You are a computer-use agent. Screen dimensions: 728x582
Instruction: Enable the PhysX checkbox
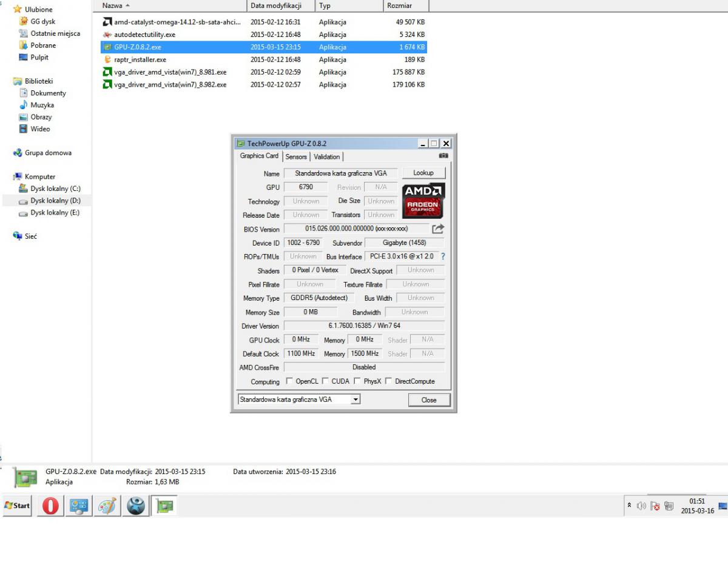pyautogui.click(x=357, y=381)
